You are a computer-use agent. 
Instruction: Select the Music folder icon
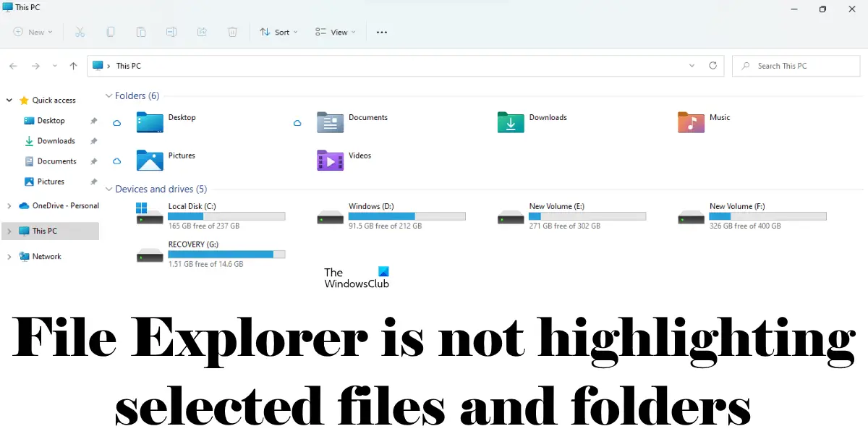pos(691,122)
